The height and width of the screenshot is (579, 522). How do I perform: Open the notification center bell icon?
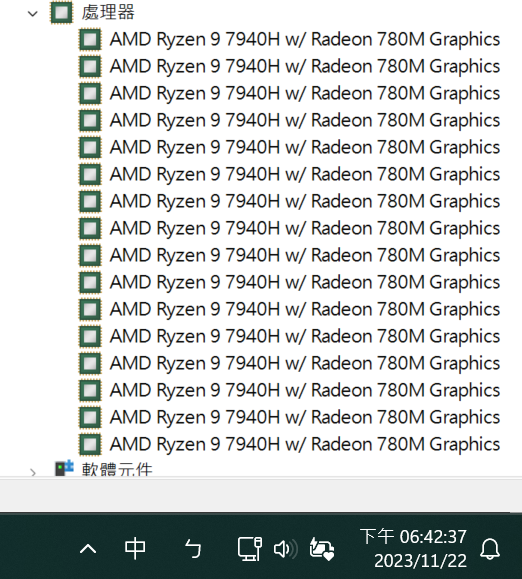point(490,549)
